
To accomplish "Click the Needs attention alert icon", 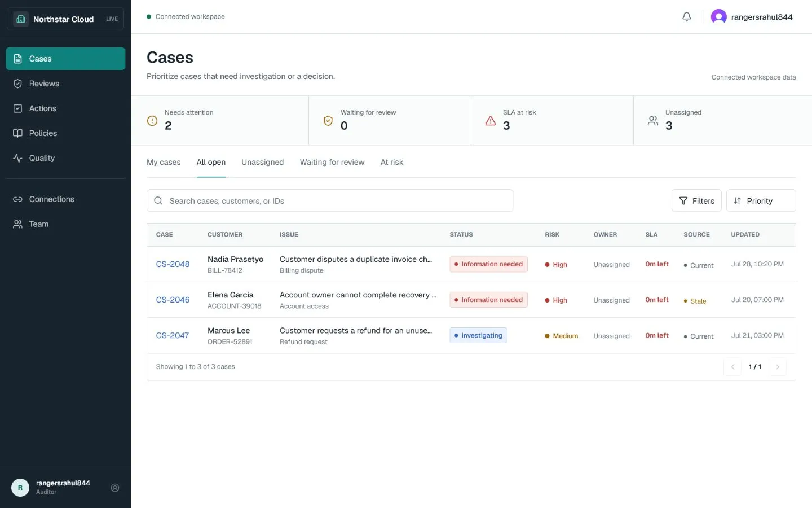I will coord(152,121).
